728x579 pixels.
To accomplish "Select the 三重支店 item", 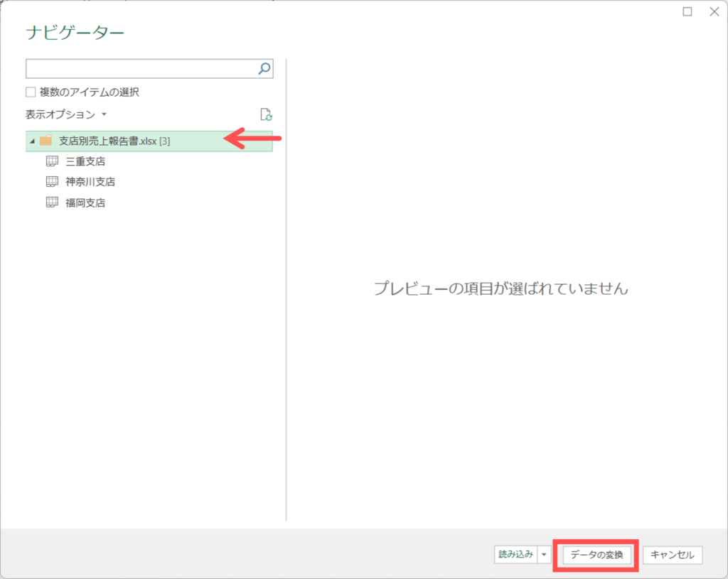I will point(85,161).
